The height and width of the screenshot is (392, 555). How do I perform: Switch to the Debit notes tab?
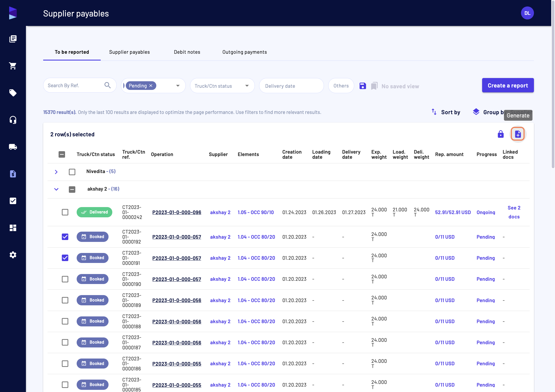coord(187,52)
